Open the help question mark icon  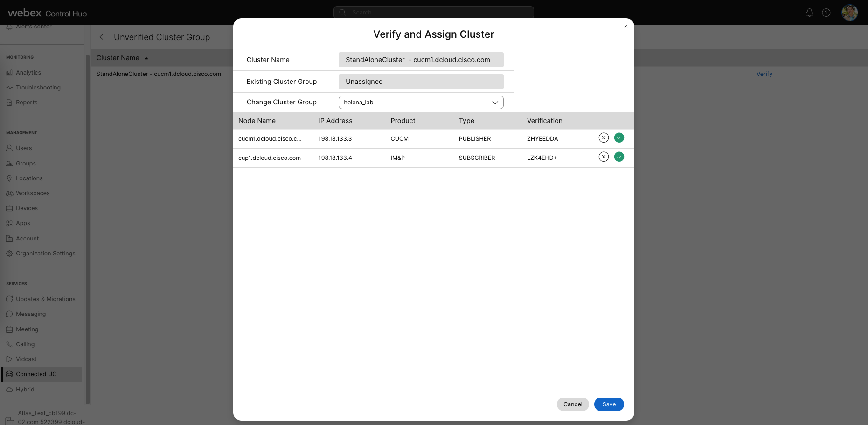click(826, 13)
